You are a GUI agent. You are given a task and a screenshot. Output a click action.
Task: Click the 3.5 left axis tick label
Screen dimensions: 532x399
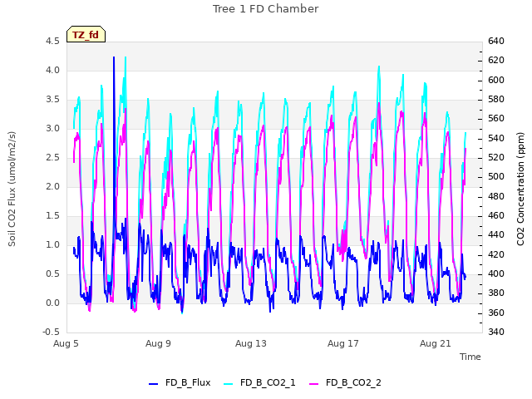[52, 100]
